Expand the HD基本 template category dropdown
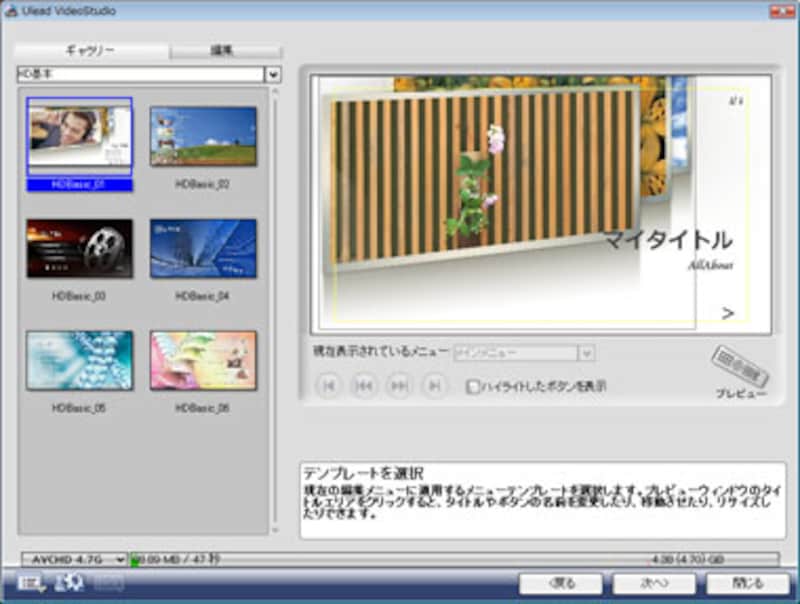The image size is (800, 604). [x=273, y=74]
